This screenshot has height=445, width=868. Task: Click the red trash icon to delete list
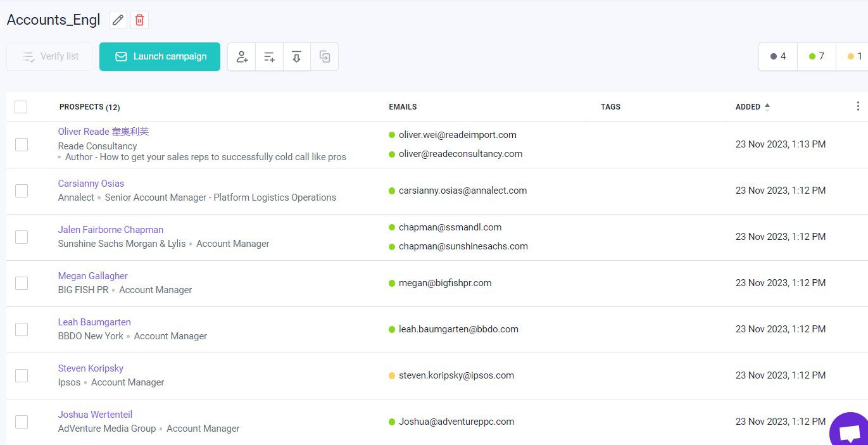point(139,20)
